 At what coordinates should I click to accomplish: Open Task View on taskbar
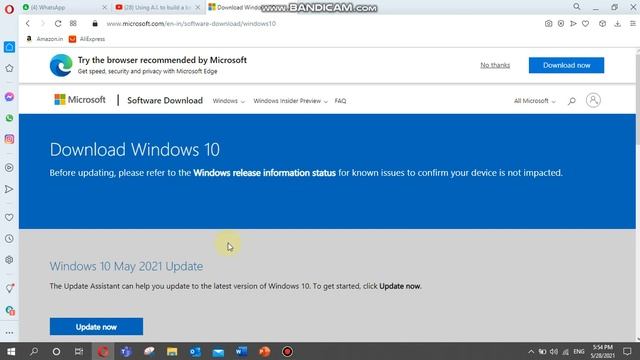79,351
